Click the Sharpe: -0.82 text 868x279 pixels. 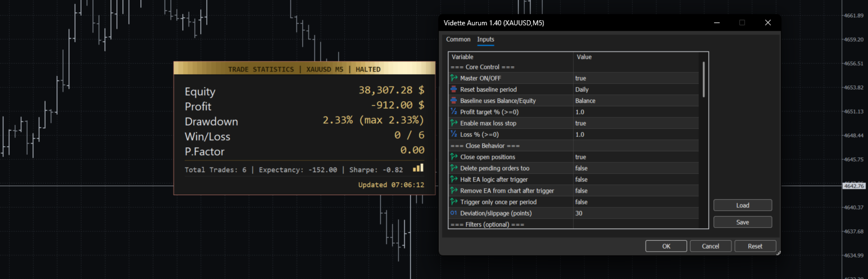(376, 170)
